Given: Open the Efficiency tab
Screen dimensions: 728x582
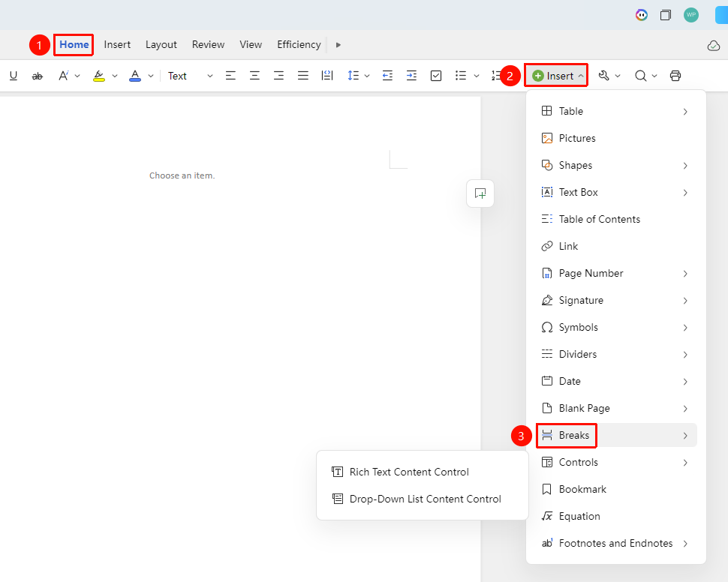Looking at the screenshot, I should [x=299, y=44].
